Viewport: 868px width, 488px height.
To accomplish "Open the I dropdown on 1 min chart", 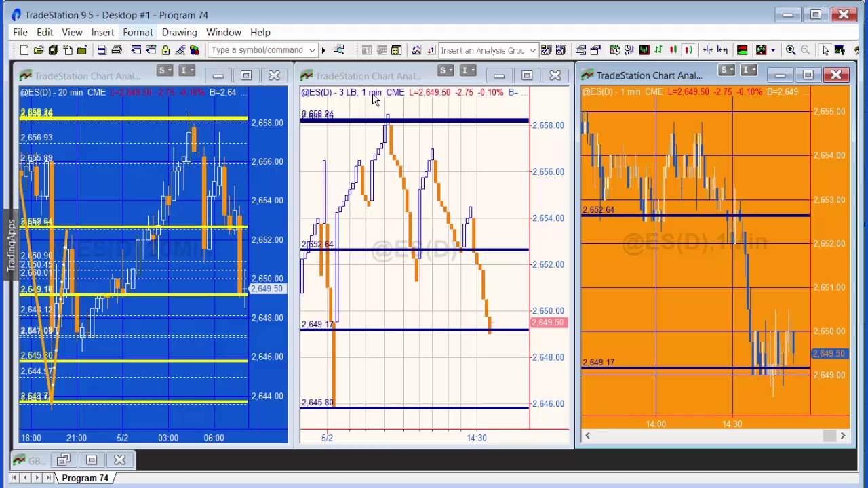I will (749, 70).
